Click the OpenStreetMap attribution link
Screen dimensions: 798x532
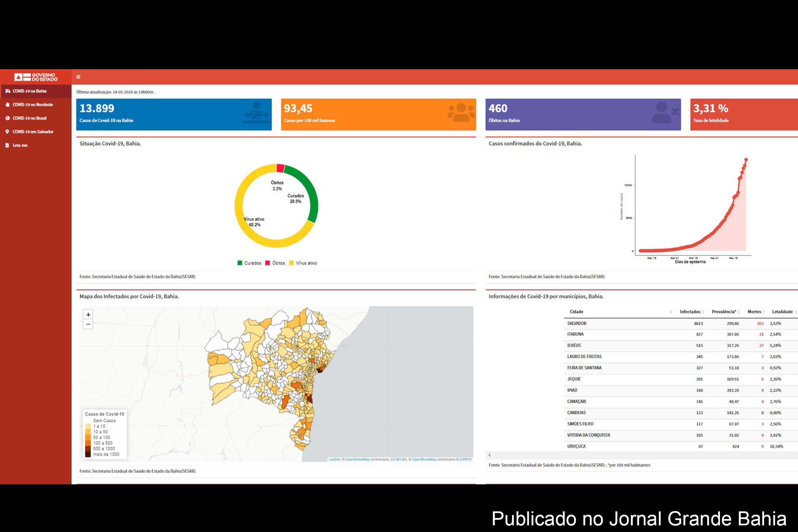pos(359,459)
